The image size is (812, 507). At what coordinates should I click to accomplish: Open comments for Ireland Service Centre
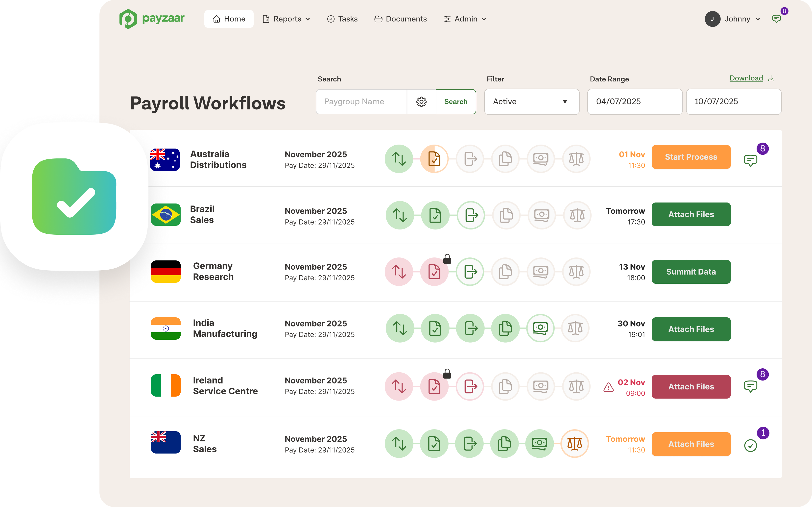[750, 386]
